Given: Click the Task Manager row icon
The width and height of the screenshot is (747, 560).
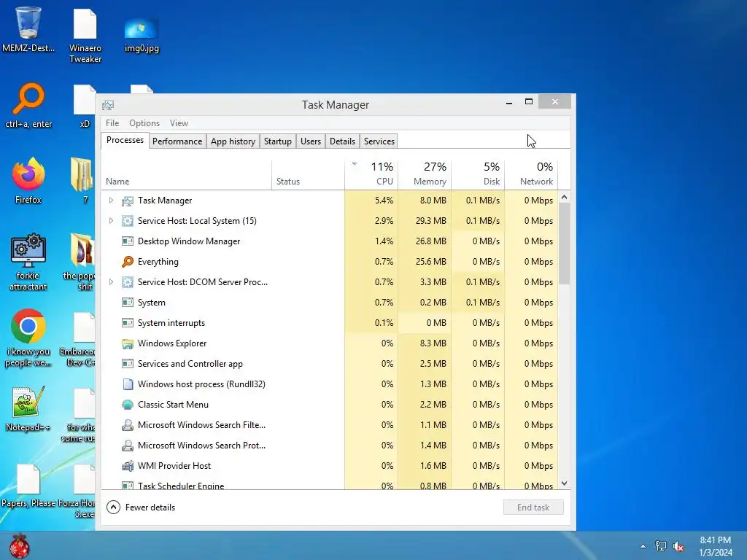Looking at the screenshot, I should point(127,201).
